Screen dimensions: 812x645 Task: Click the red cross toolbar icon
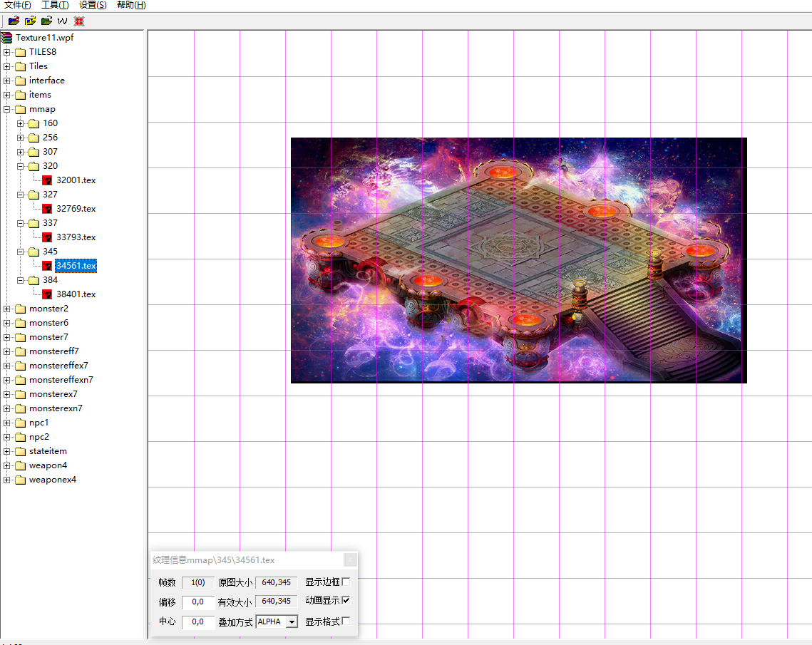pyautogui.click(x=79, y=21)
